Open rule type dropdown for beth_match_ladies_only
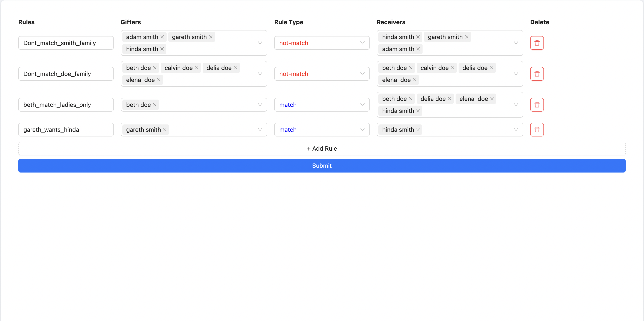Image resolution: width=644 pixels, height=321 pixels. pos(322,104)
